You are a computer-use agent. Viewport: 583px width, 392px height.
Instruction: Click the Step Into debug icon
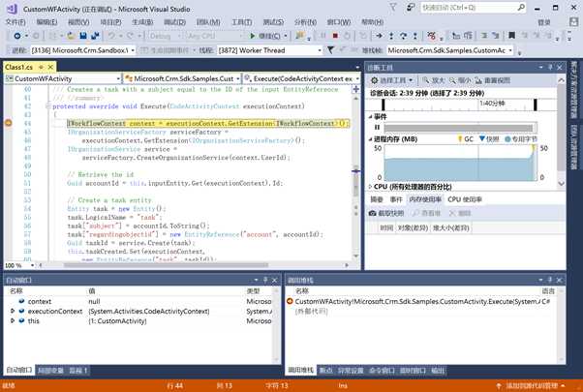[x=391, y=36]
